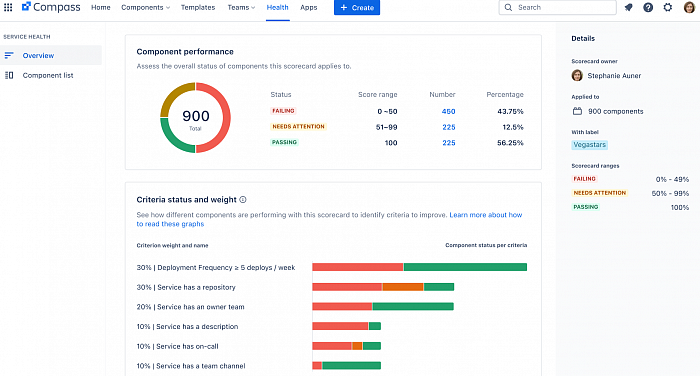
Task: Open the Apps menu item
Action: [x=308, y=7]
